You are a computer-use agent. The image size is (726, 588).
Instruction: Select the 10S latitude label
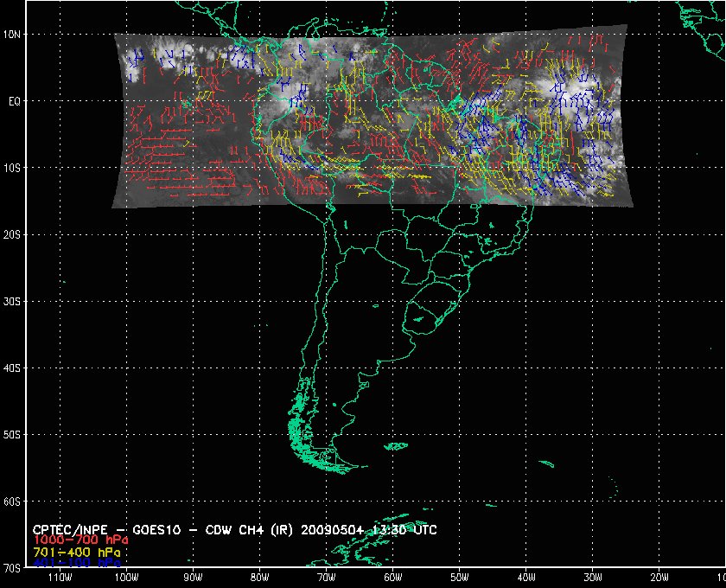[12, 168]
